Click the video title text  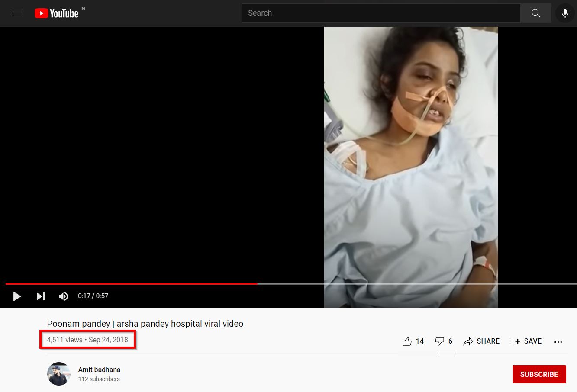[x=145, y=324]
